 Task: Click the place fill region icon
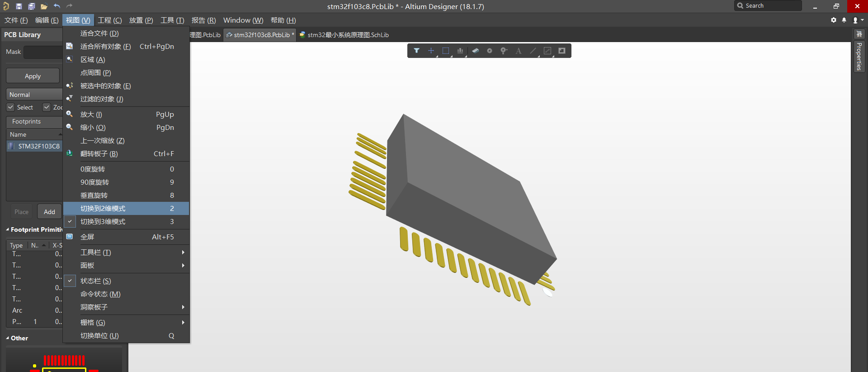click(562, 51)
